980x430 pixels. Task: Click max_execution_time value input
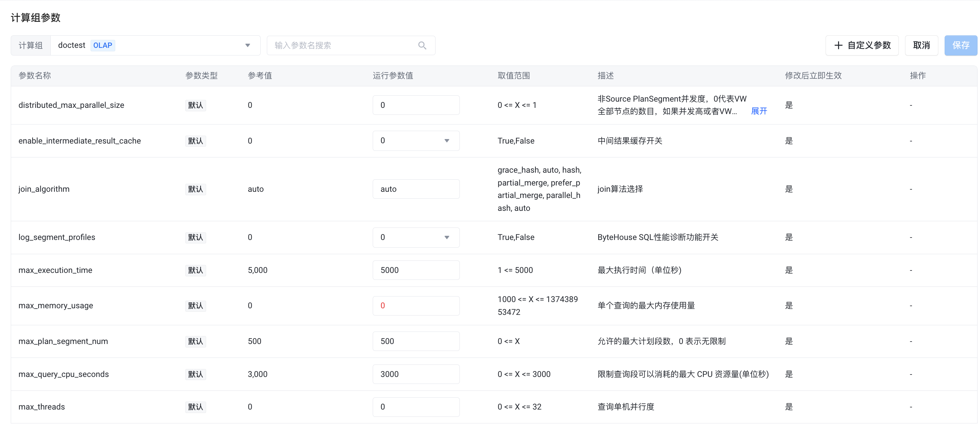[x=415, y=270]
